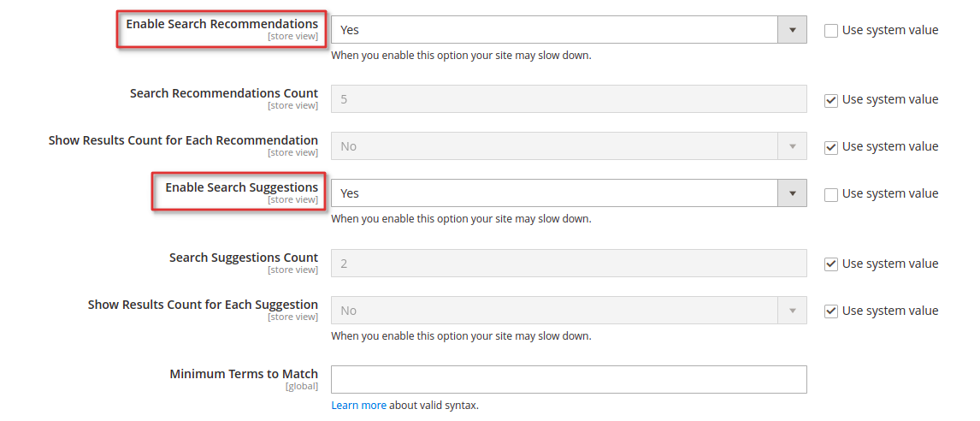The image size is (980, 421).
Task: Click the Search Recommendations Count field
Action: (x=569, y=99)
